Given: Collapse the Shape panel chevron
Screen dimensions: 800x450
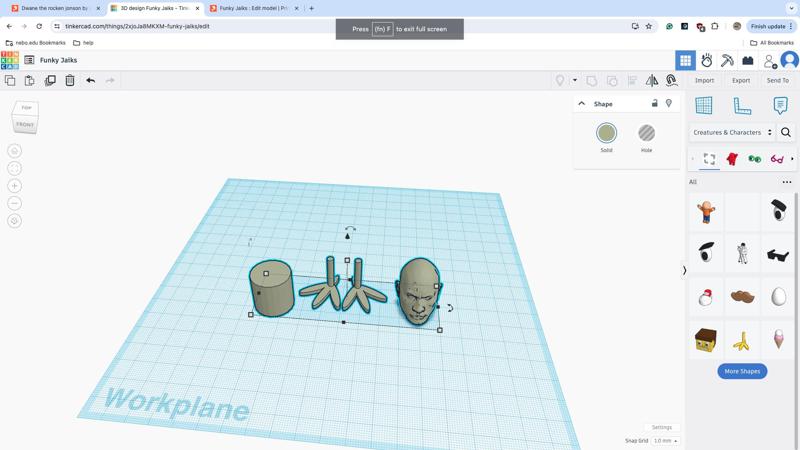Looking at the screenshot, I should (x=581, y=104).
